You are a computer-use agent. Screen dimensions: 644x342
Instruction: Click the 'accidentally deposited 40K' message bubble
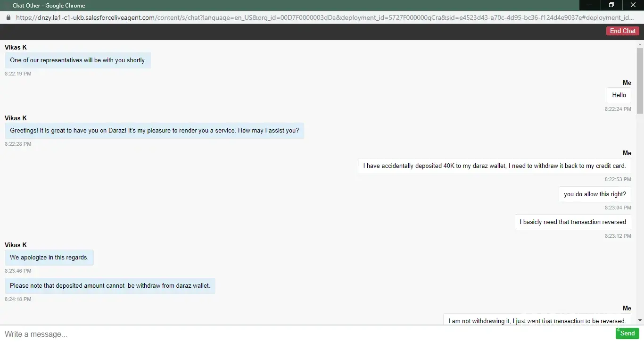[494, 166]
